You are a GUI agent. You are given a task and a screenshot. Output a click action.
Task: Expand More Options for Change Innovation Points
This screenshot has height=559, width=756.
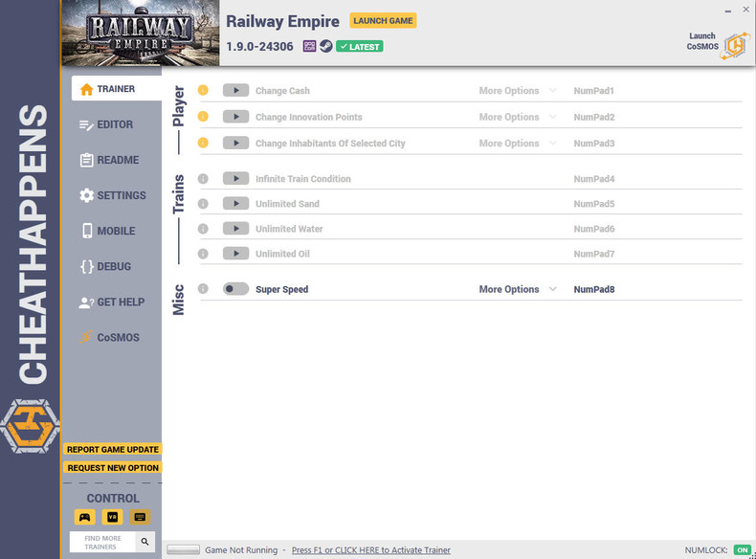pyautogui.click(x=518, y=117)
